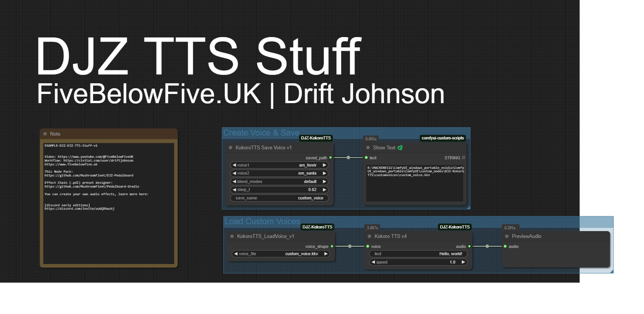Select next voice1 option with right arrow
Image resolution: width=644 pixels, height=314 pixels.
(324, 165)
